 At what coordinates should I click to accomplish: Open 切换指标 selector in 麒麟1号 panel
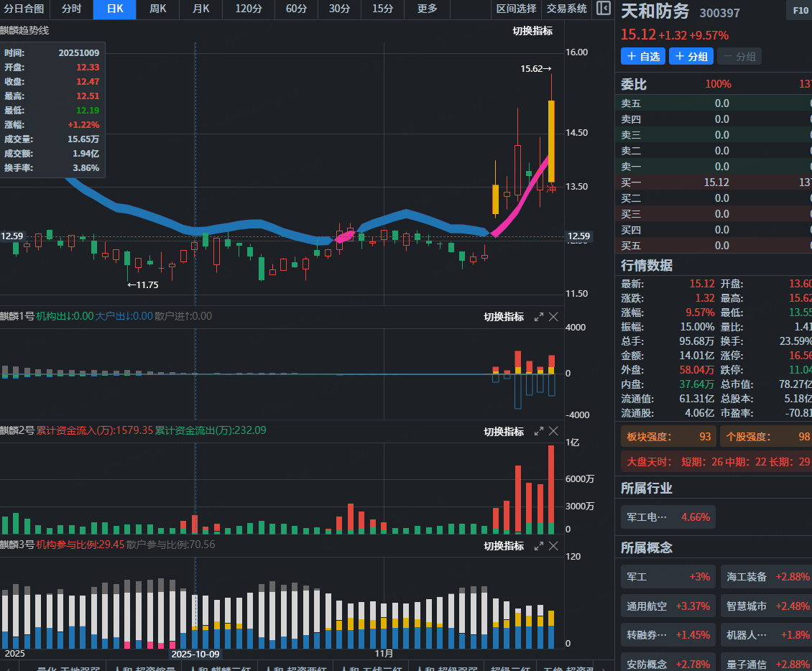(503, 317)
